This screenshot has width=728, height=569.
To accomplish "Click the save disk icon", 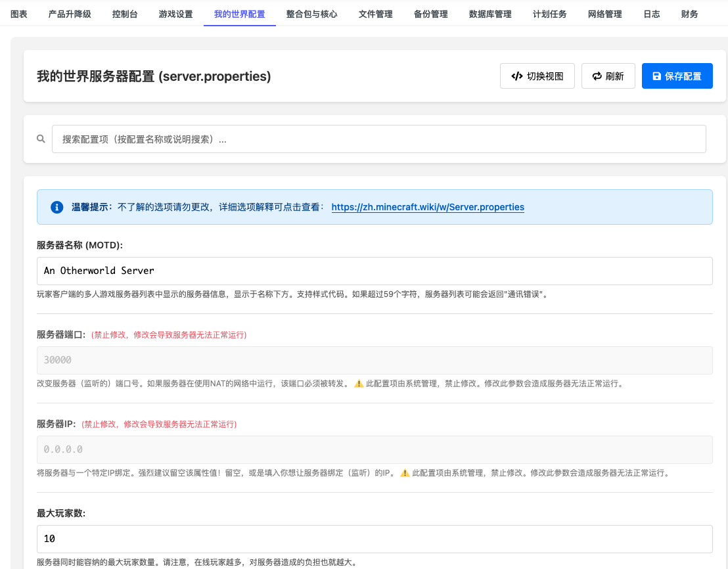I will (656, 76).
